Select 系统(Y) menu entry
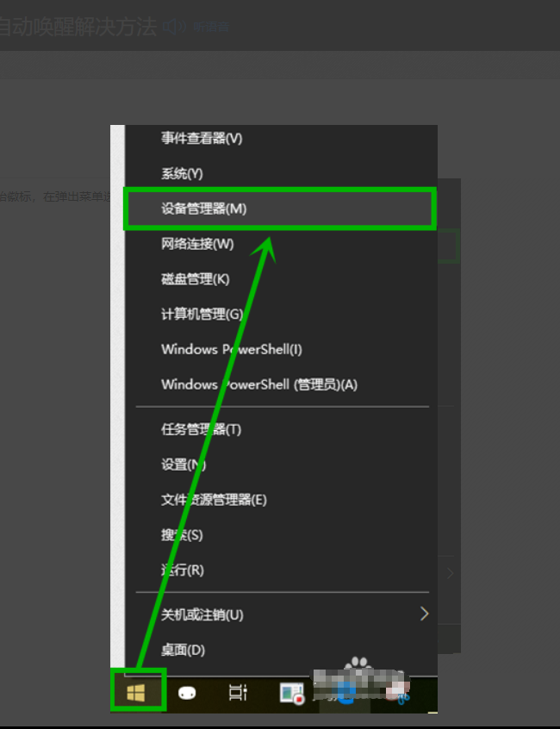This screenshot has height=729, width=560. (182, 173)
